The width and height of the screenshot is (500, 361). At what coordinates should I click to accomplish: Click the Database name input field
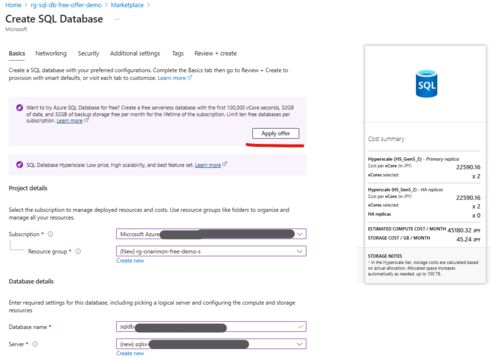pos(211,327)
